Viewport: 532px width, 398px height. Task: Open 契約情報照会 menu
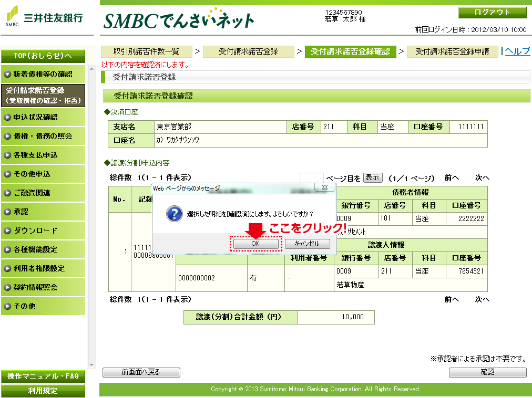tap(43, 288)
